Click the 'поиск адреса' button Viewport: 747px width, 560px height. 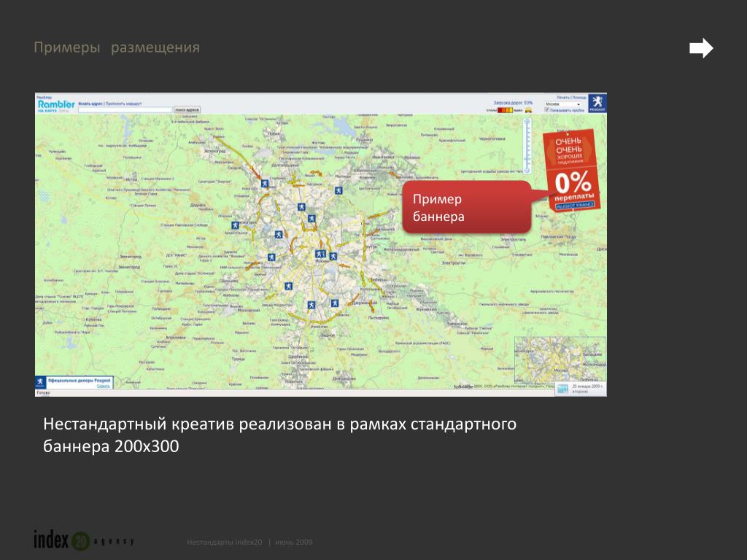(187, 110)
